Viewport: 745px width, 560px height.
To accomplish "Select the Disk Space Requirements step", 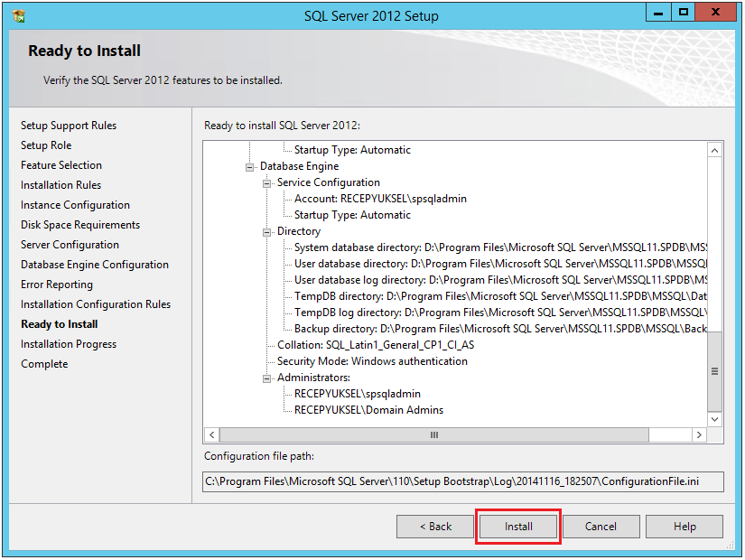I will (x=80, y=225).
